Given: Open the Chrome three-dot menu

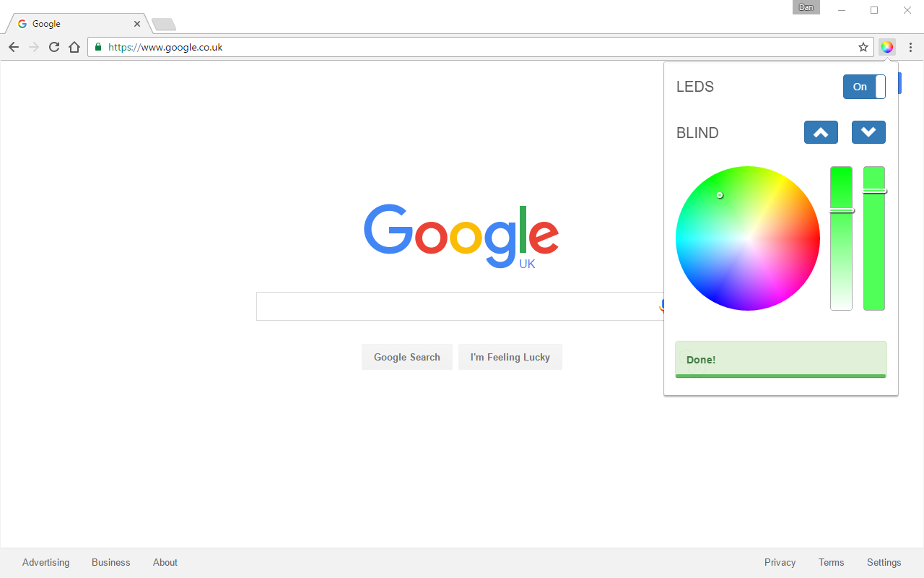Looking at the screenshot, I should point(911,47).
